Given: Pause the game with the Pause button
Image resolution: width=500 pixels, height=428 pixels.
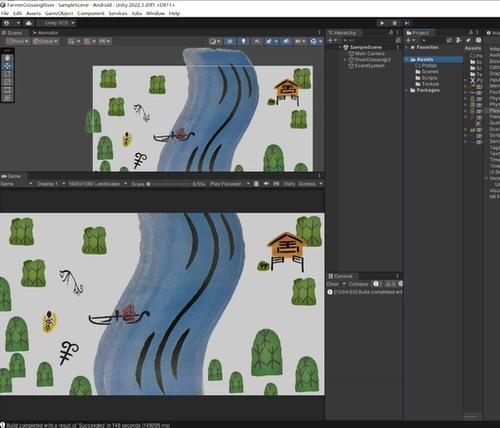Looking at the screenshot, I should (395, 23).
